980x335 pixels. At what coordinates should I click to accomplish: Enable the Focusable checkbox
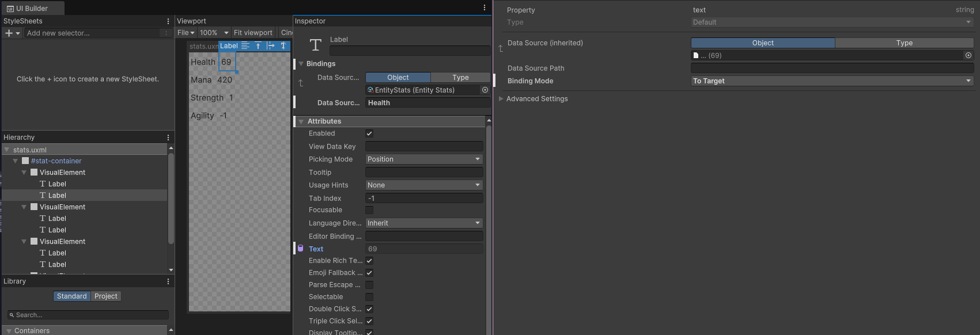[x=369, y=210]
